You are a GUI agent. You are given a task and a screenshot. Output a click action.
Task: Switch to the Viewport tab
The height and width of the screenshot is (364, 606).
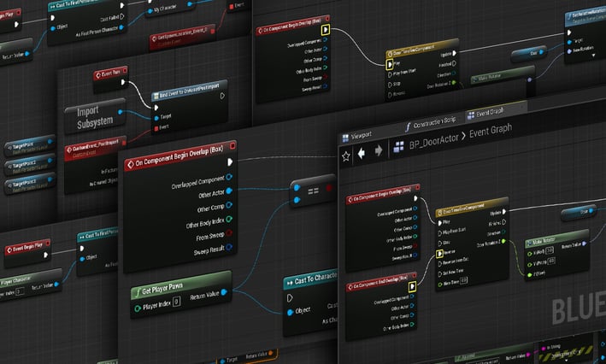click(356, 136)
